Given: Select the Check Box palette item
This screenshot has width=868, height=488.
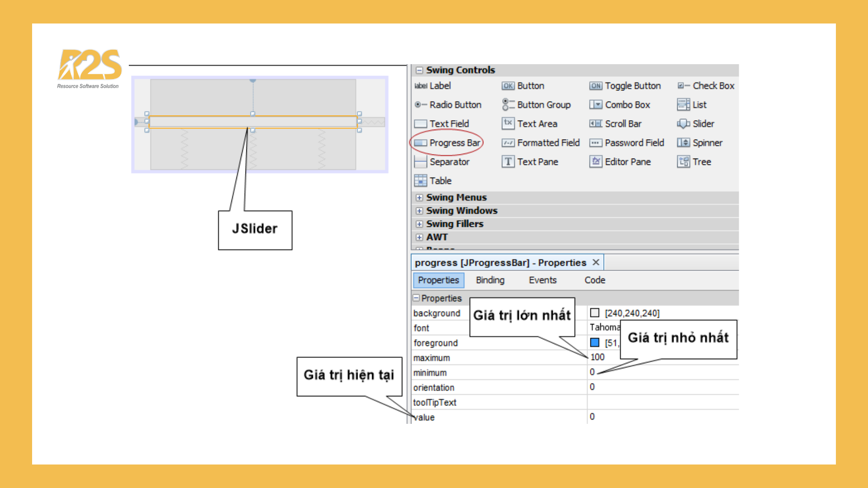Looking at the screenshot, I should point(705,86).
